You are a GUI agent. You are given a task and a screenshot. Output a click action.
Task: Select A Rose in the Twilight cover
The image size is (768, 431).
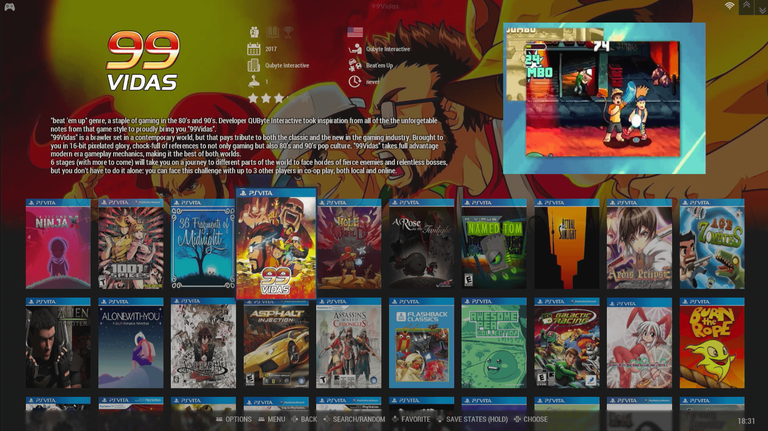[x=421, y=243]
